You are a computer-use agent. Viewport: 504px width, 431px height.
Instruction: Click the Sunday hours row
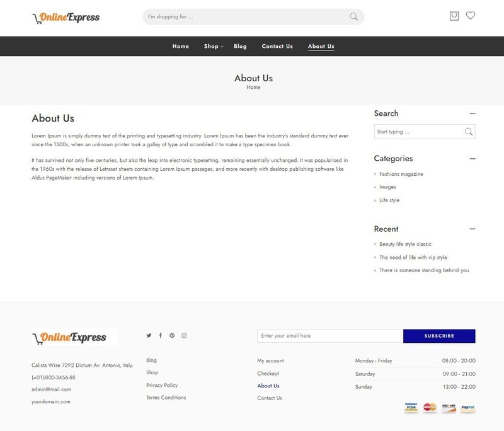[415, 387]
